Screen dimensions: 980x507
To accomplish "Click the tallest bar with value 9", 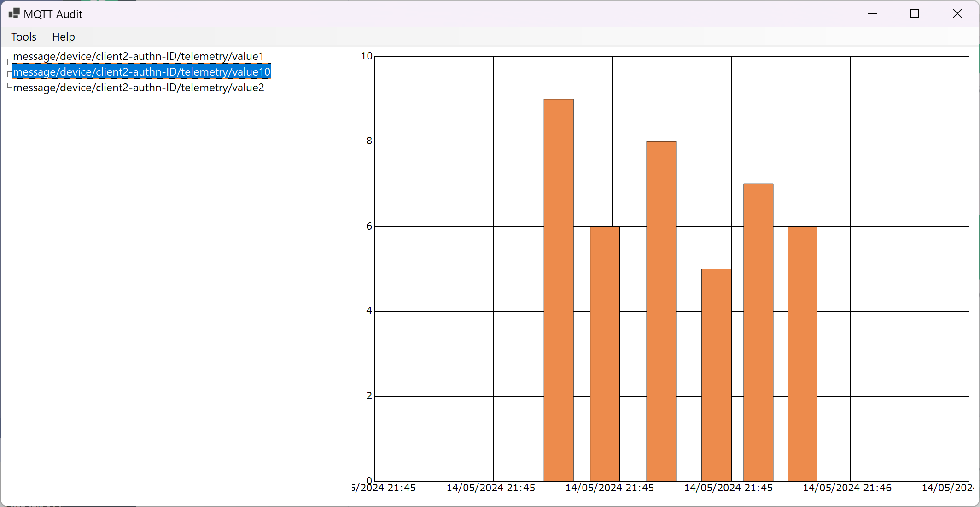I will [558, 290].
